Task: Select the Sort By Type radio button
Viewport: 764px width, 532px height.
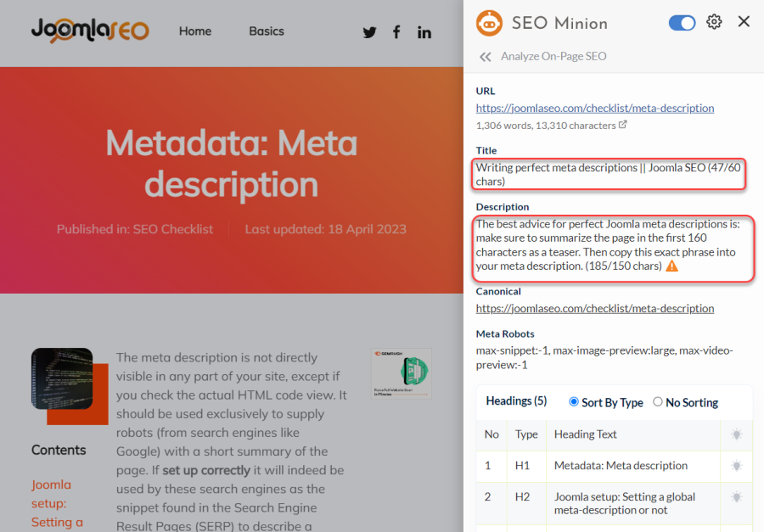Action: tap(574, 401)
